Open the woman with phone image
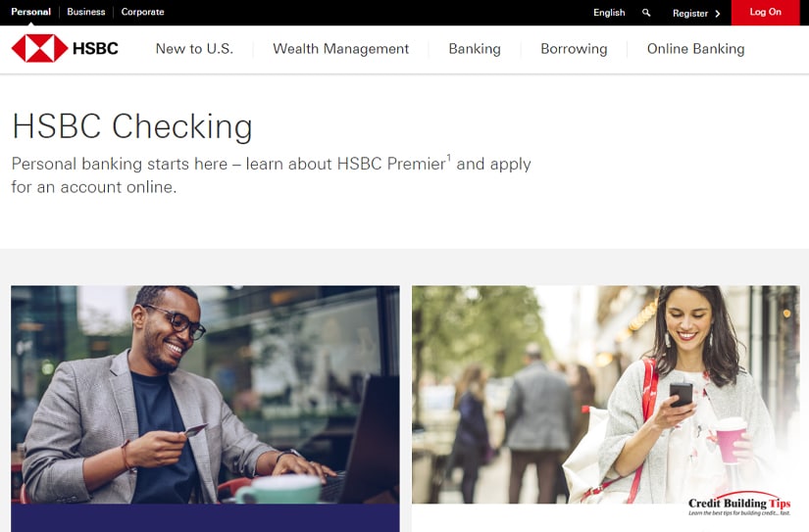 606,395
